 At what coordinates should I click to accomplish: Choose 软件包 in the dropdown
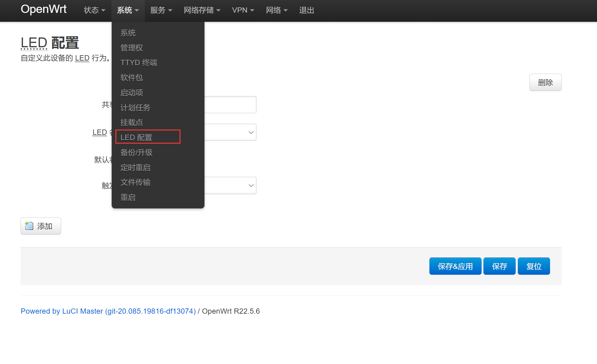[x=131, y=78]
